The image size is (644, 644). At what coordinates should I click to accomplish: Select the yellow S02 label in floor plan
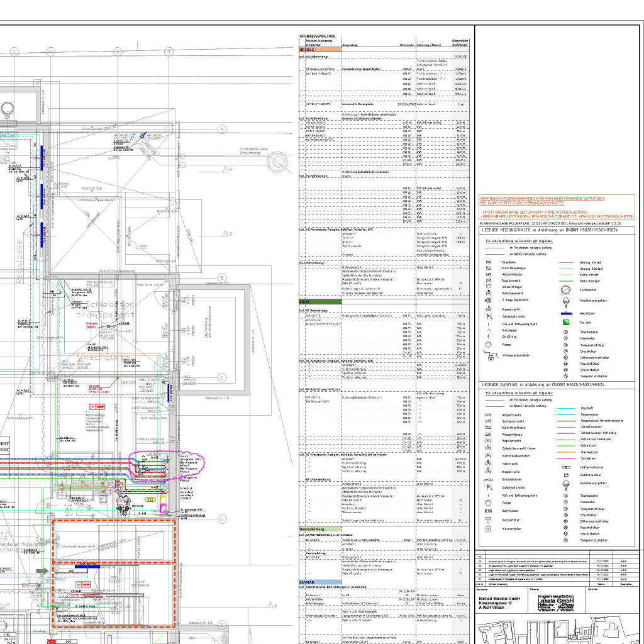(x=150, y=499)
